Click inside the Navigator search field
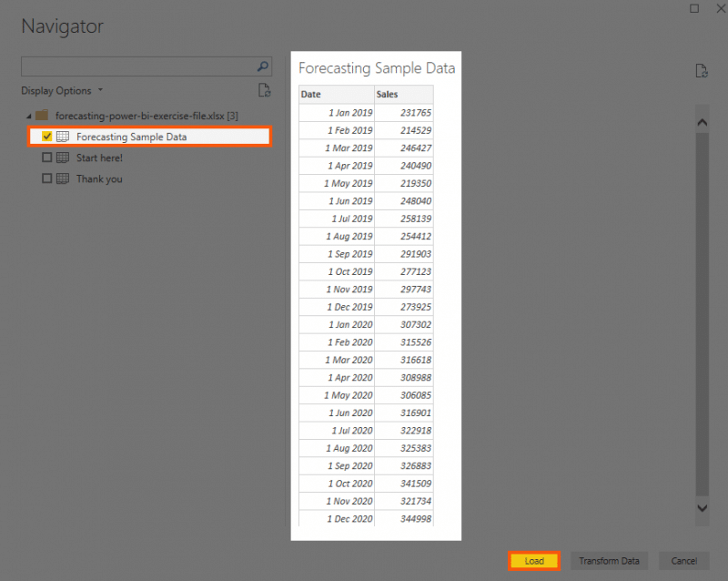The height and width of the screenshot is (581, 728). click(x=136, y=66)
